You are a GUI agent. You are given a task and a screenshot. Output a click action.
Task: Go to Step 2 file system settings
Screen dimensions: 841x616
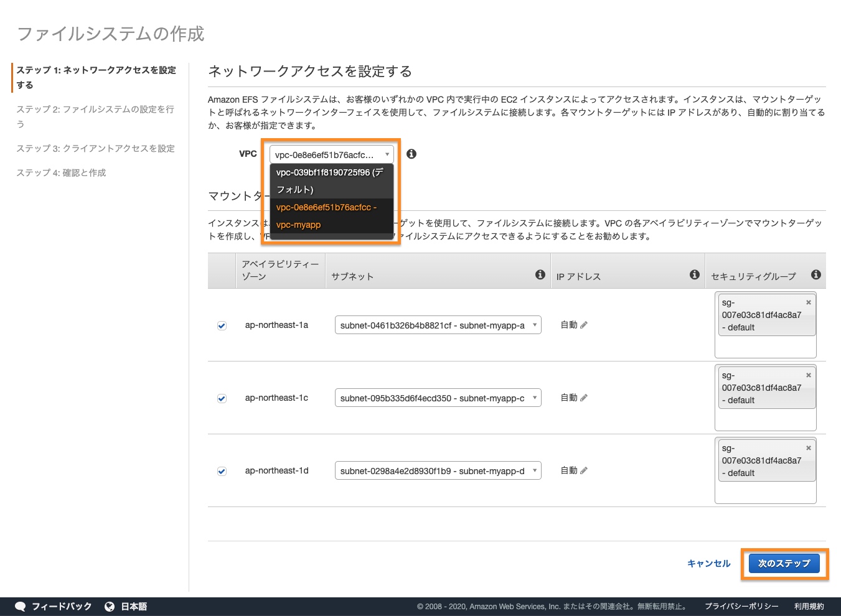click(x=96, y=116)
